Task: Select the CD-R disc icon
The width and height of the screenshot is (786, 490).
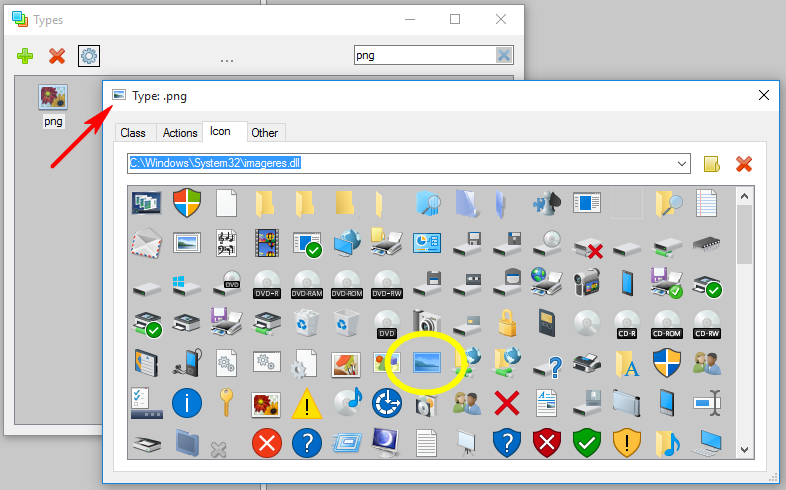Action: pos(627,324)
